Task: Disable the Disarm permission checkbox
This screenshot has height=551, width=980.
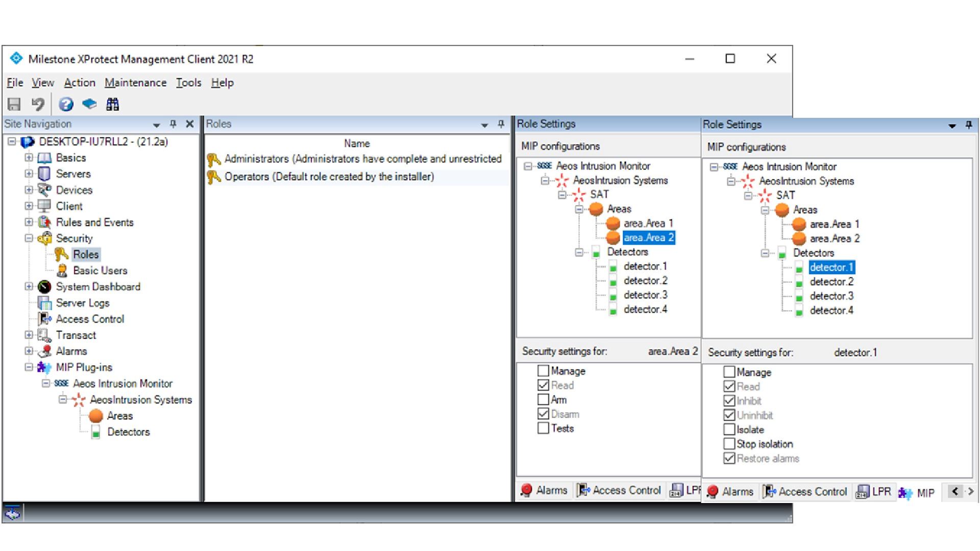Action: point(543,414)
